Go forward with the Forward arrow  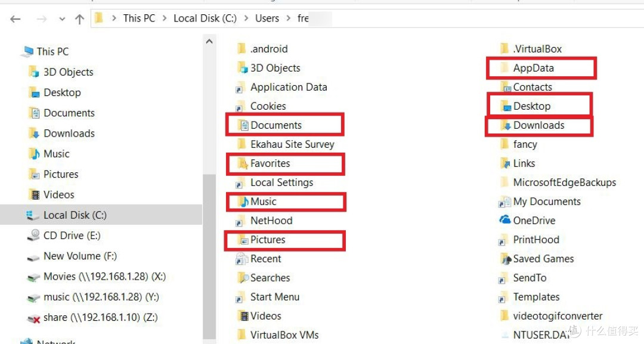click(x=42, y=19)
